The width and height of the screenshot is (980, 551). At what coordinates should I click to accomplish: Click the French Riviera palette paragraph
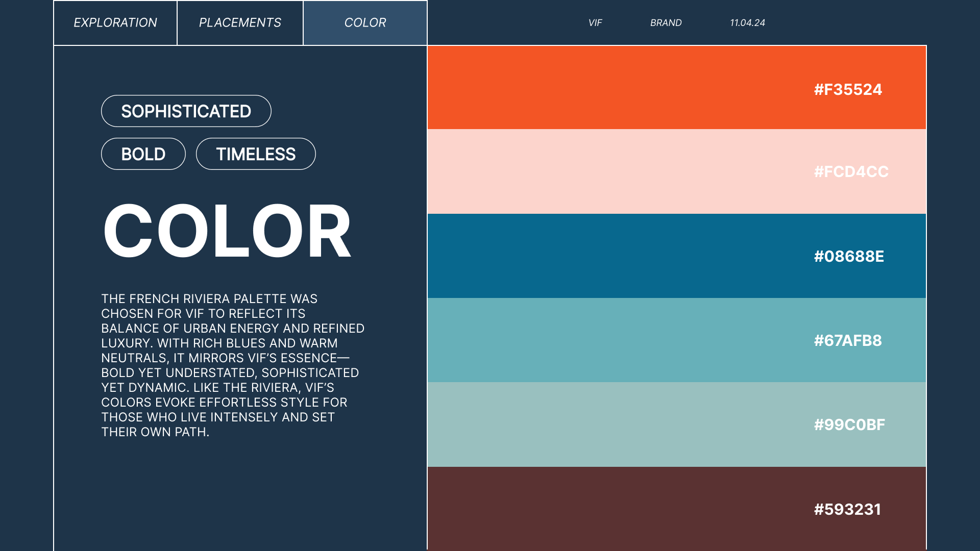(232, 365)
